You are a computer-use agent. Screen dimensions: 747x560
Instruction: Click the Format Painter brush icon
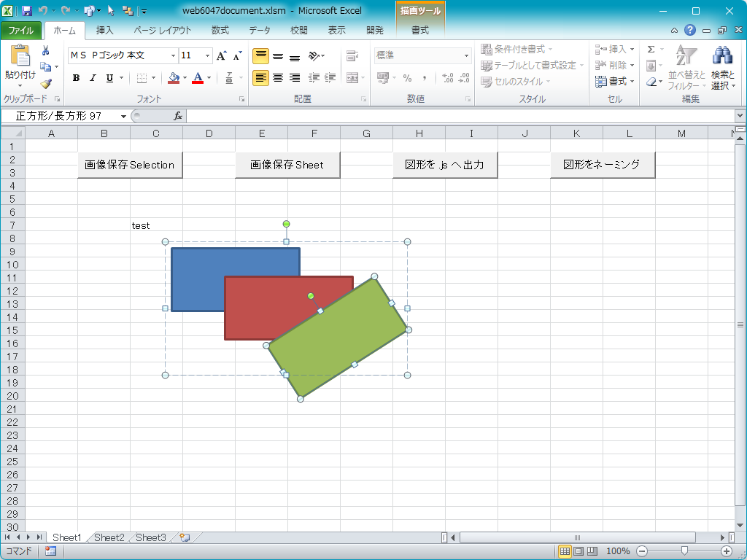(x=46, y=83)
